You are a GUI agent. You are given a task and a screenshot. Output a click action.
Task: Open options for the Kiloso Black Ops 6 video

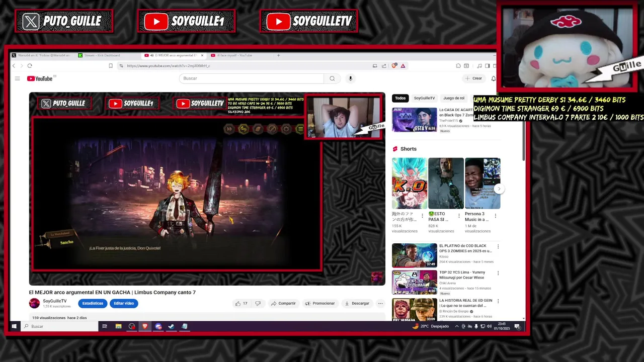(x=498, y=246)
